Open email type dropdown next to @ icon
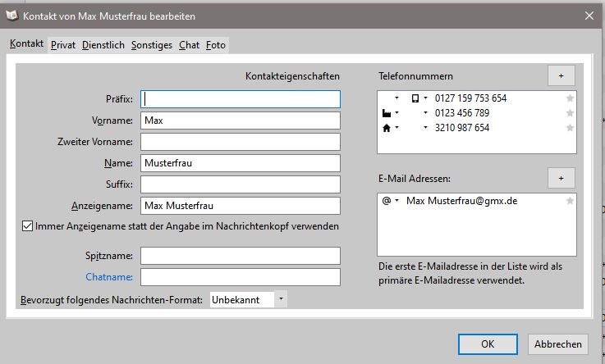605x364 pixels. click(396, 201)
